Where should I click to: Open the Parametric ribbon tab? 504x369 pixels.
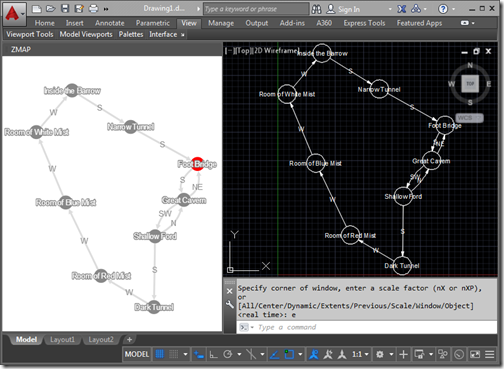coord(153,23)
